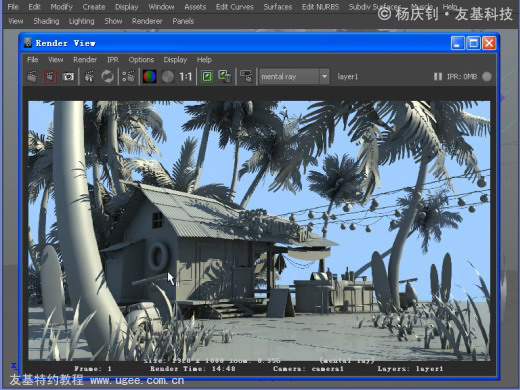
Task: Open the Window menu
Action: click(x=161, y=7)
